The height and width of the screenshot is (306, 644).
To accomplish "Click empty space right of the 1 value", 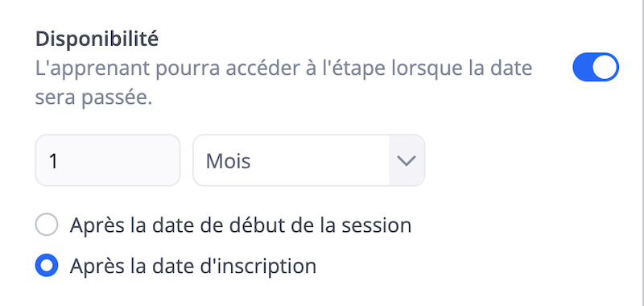I will coord(119,160).
